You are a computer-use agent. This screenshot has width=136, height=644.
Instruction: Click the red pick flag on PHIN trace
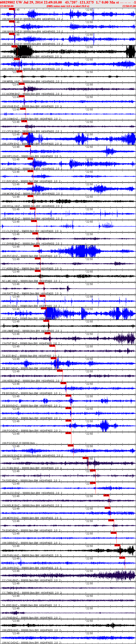tap(117, 545)
